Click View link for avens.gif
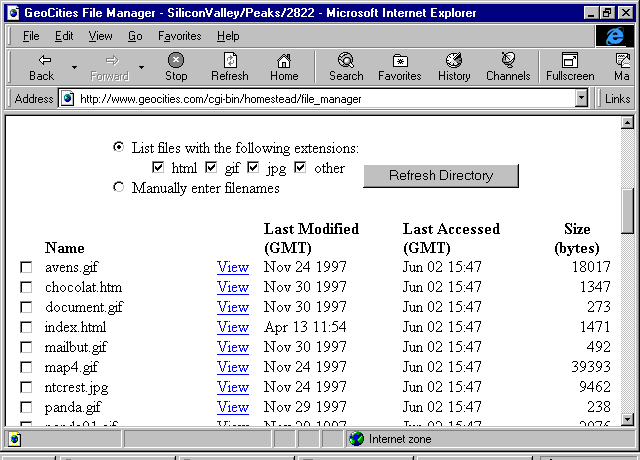The image size is (640, 460). pos(233,267)
